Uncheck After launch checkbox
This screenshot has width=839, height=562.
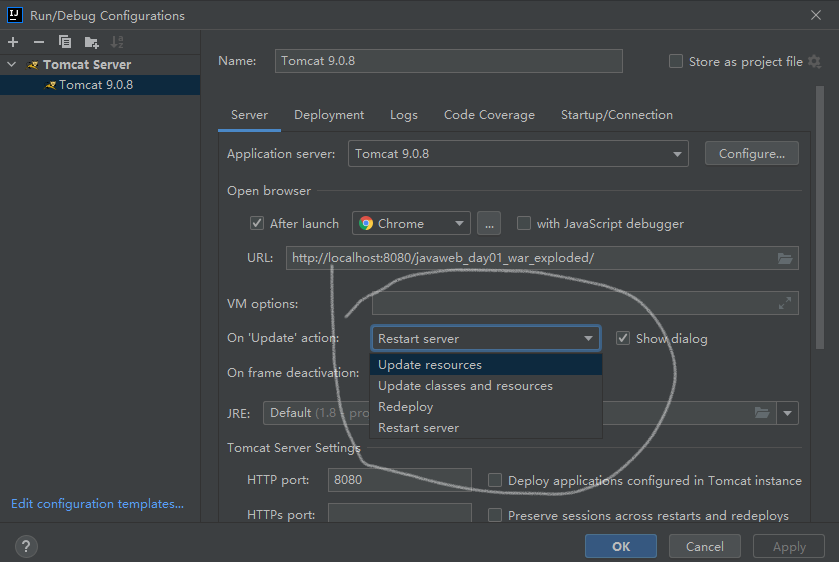coord(257,223)
